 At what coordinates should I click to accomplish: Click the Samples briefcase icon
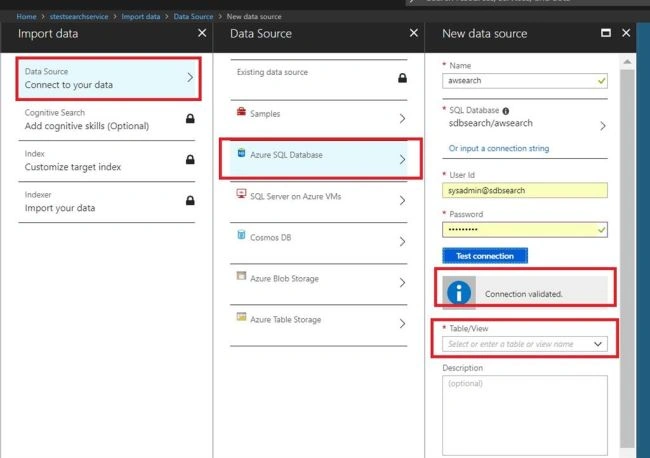(x=241, y=111)
